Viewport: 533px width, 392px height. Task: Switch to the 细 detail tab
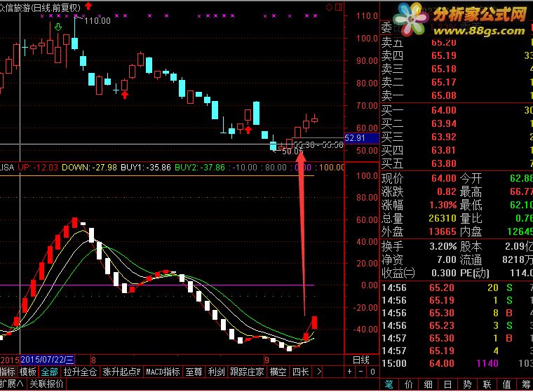point(428,384)
